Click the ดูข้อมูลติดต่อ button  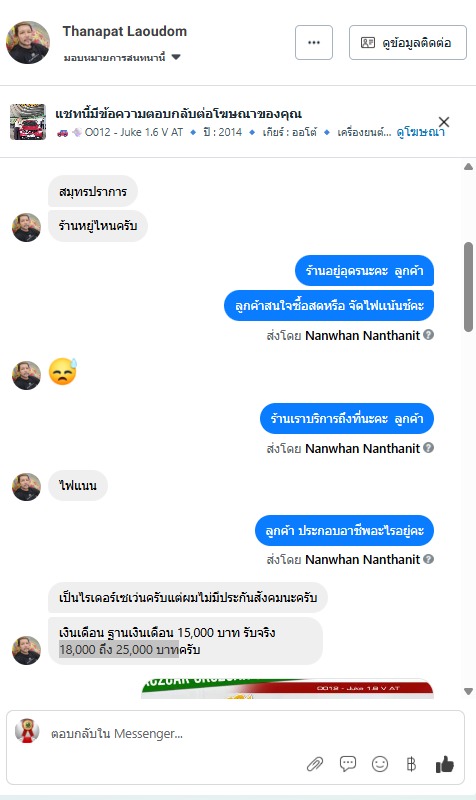coord(408,42)
